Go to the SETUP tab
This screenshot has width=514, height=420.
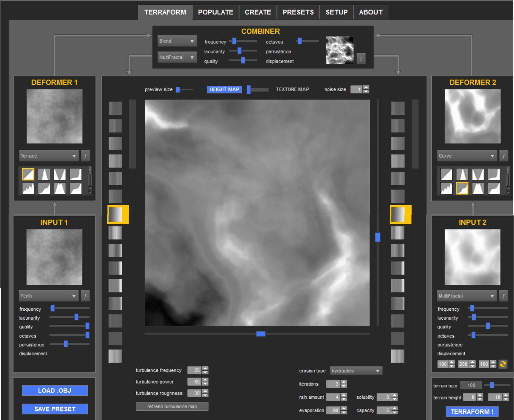click(336, 12)
